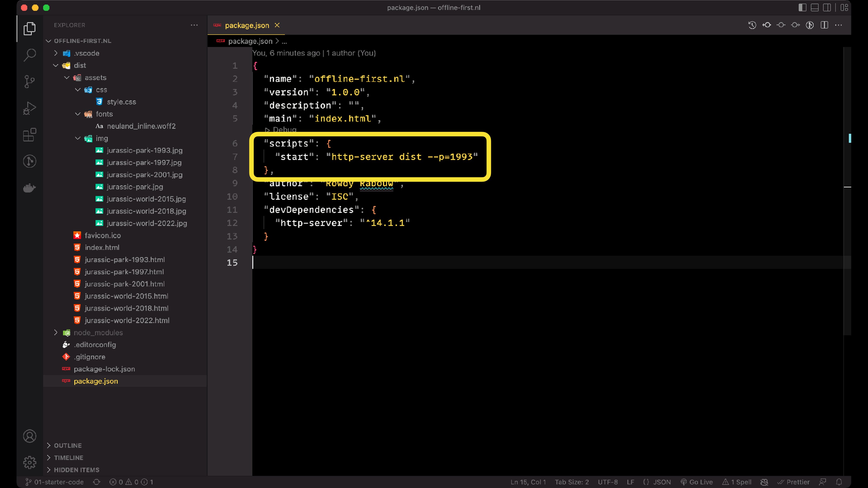Click the 01-starter-code branch indicator
This screenshot has height=488, width=868.
tap(55, 482)
